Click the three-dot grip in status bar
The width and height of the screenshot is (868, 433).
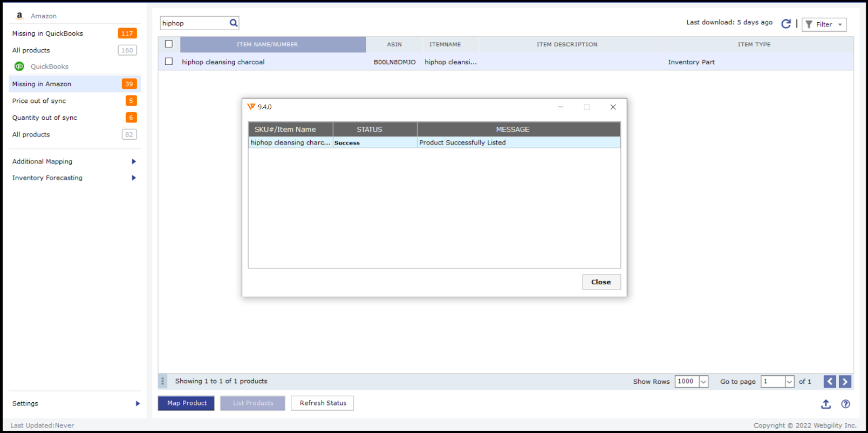point(162,381)
